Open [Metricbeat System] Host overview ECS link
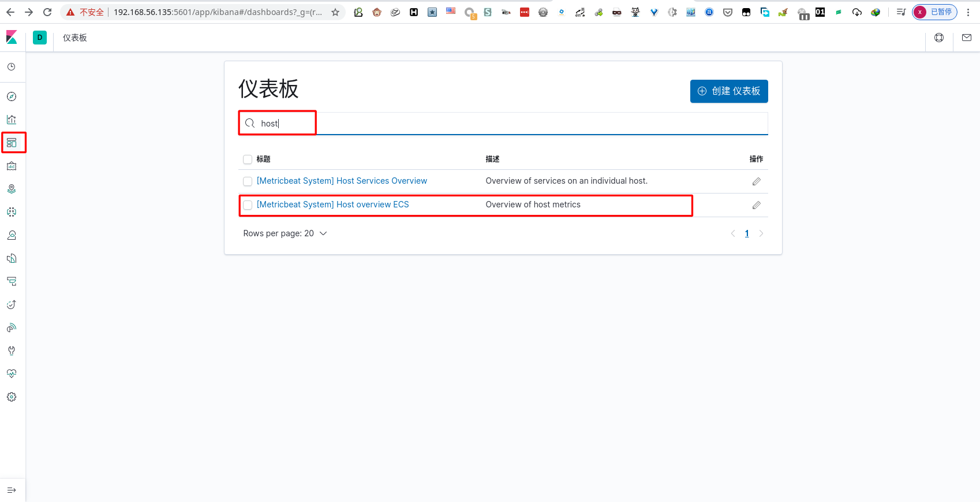The height and width of the screenshot is (502, 980). click(332, 204)
